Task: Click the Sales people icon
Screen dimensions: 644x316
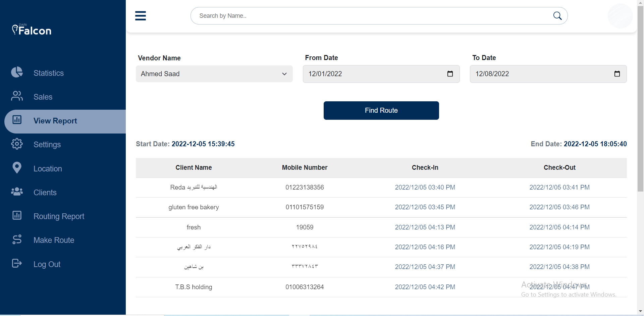Action: 17,96
